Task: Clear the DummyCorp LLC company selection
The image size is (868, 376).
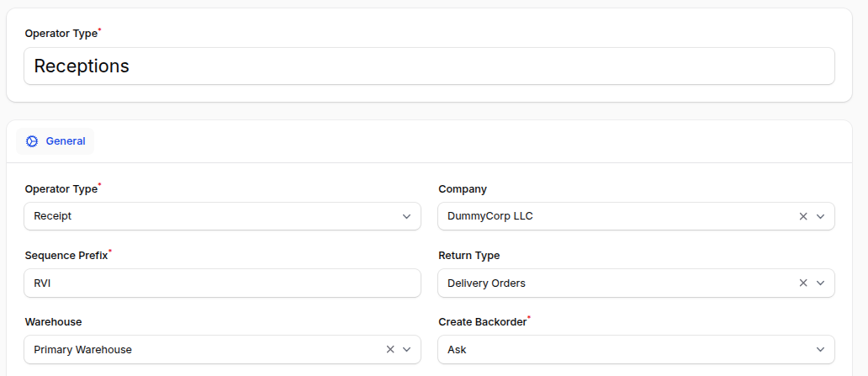Action: point(803,216)
